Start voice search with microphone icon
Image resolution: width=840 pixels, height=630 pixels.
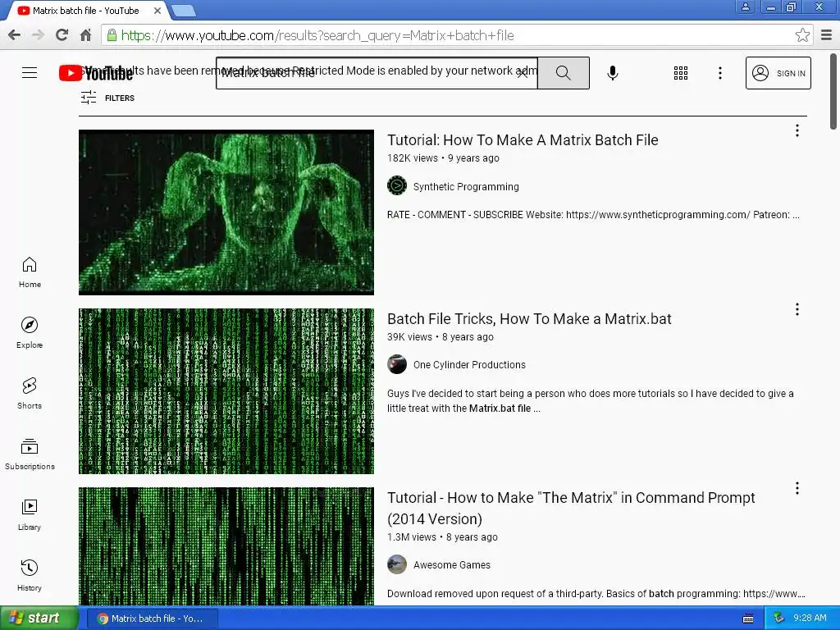point(613,73)
